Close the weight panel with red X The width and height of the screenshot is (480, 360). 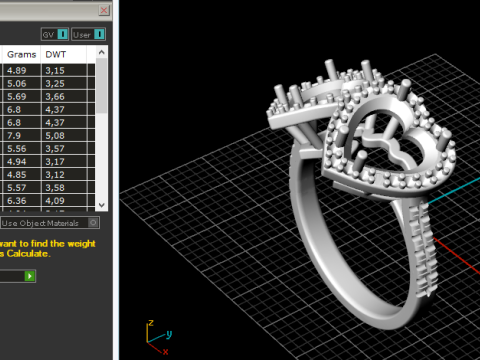click(x=104, y=10)
